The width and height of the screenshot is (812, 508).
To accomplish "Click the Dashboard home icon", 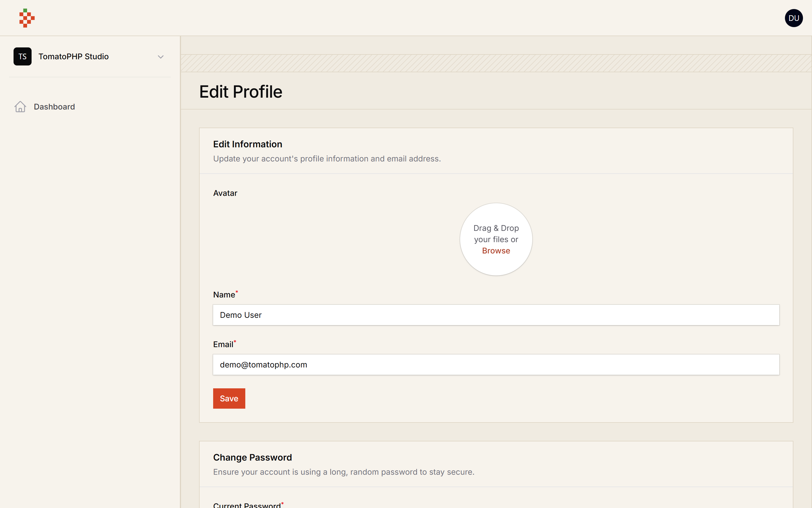I will click(x=20, y=107).
